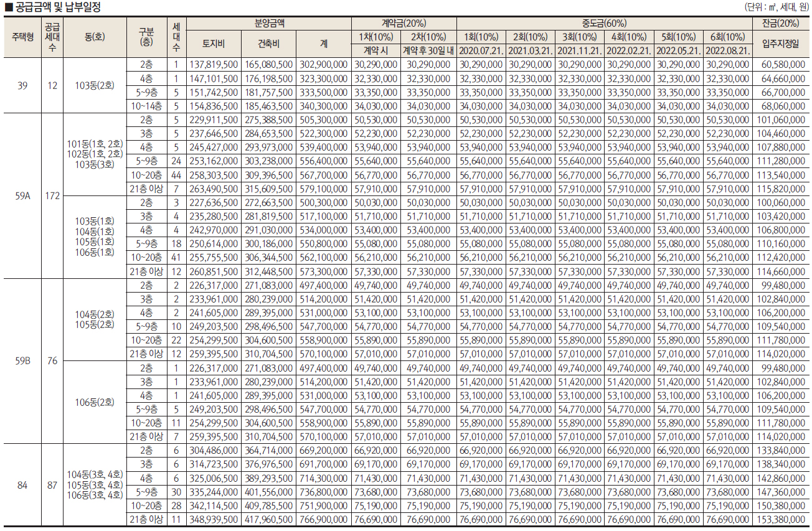Click total price '669,200,000'
This screenshot has height=531, width=812.
tap(324, 451)
